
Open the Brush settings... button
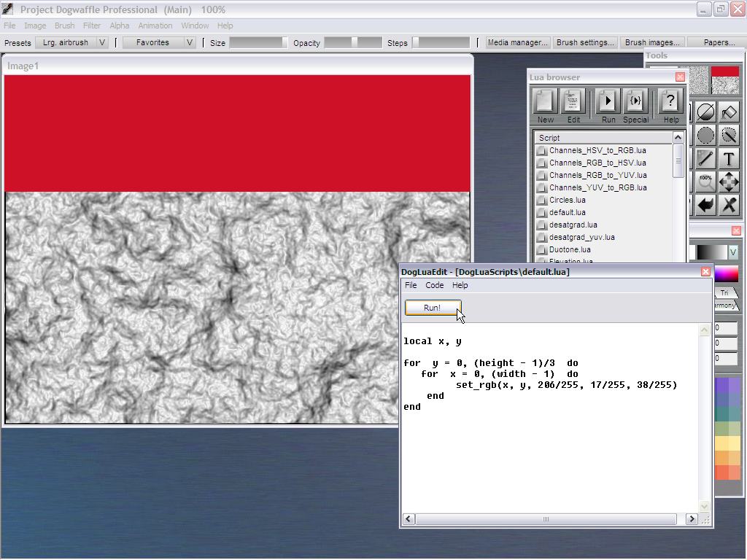[x=585, y=42]
